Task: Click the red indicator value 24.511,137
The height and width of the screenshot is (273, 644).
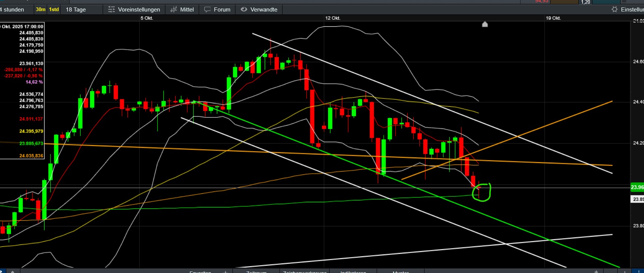Action: [x=31, y=119]
